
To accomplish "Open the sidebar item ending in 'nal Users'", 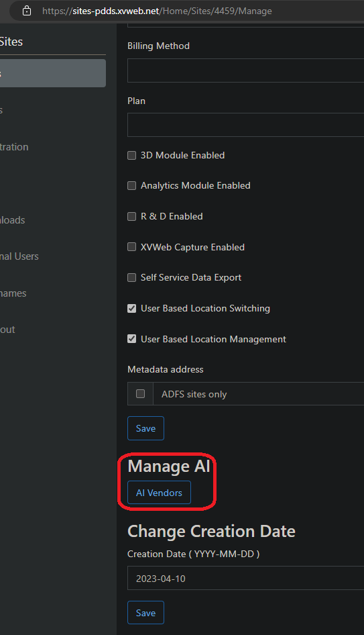I will click(19, 256).
